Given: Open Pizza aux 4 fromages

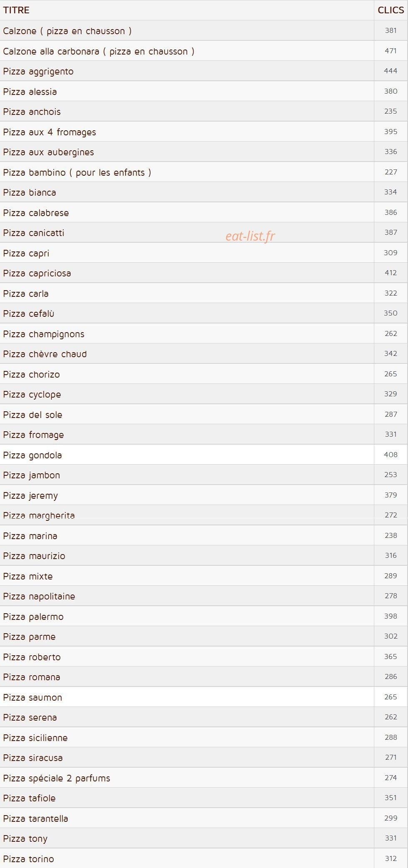Looking at the screenshot, I should [49, 132].
